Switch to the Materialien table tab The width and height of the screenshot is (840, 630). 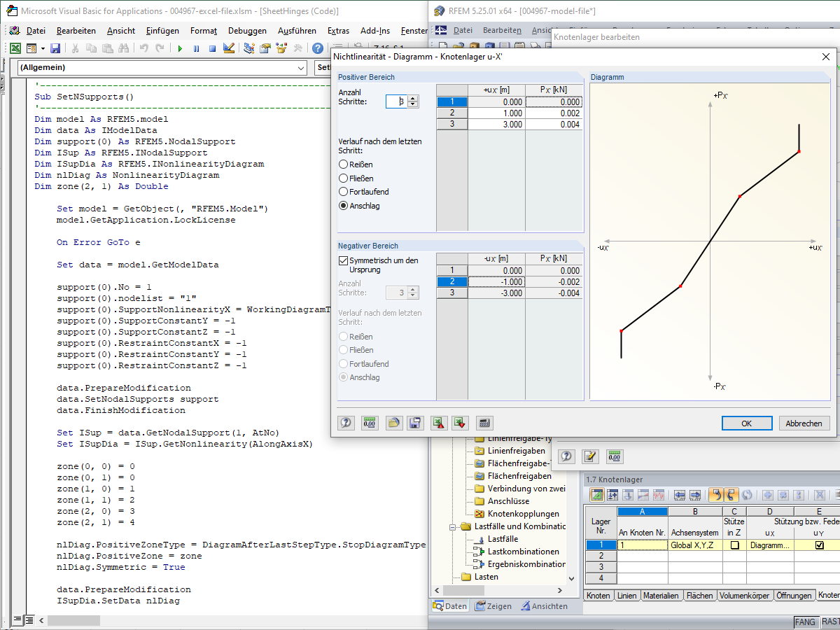[x=661, y=596]
